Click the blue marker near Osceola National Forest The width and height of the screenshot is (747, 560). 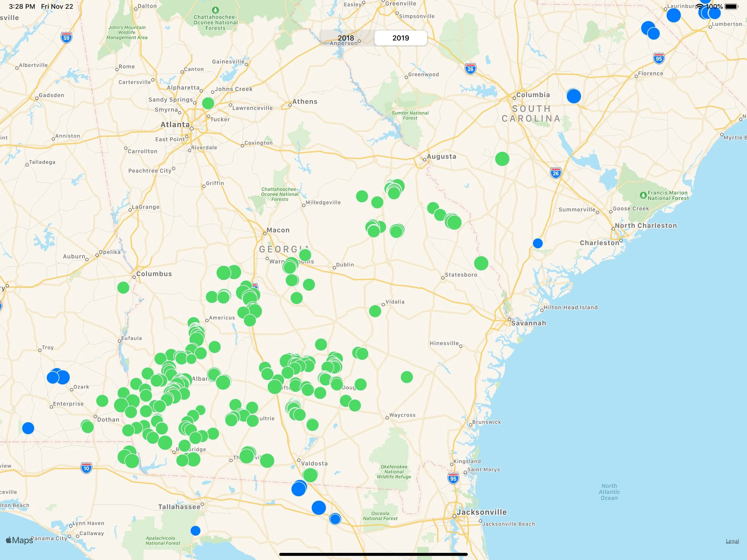(335, 519)
